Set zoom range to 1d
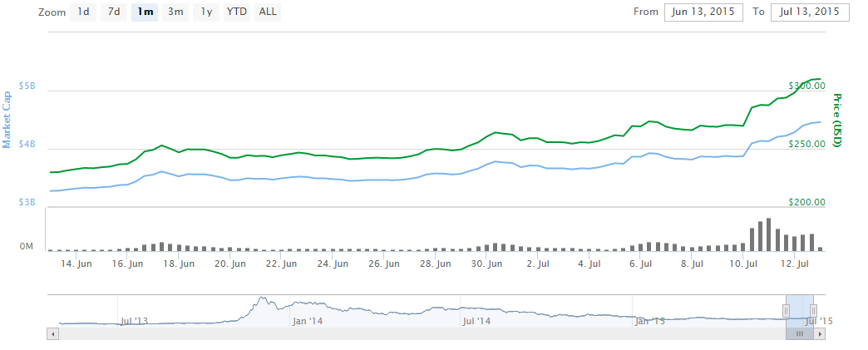 (x=84, y=12)
